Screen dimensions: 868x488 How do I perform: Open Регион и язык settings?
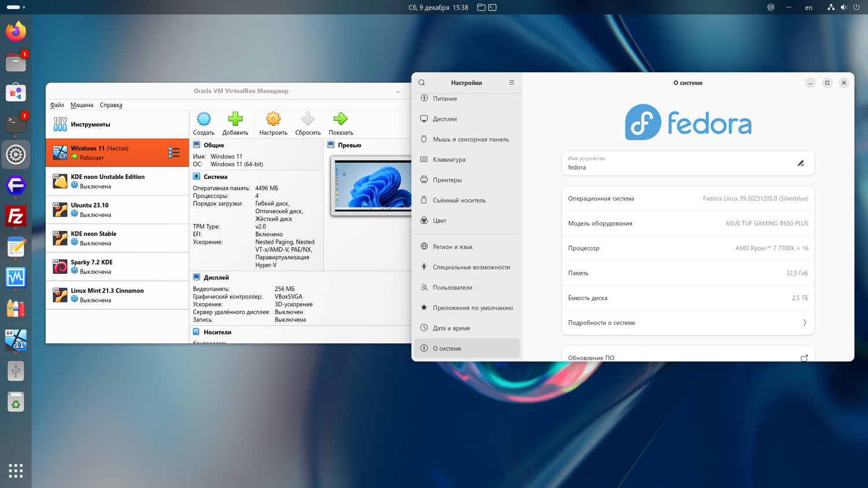(x=467, y=247)
